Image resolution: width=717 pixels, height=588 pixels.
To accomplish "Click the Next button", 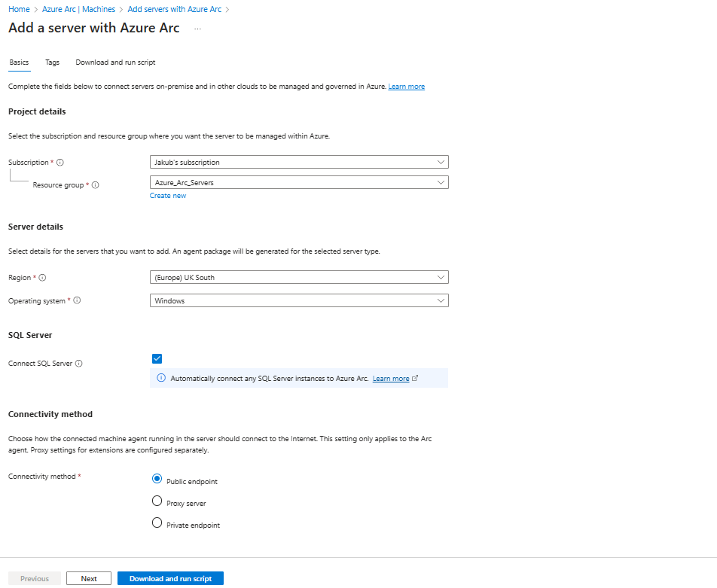I will pyautogui.click(x=89, y=578).
